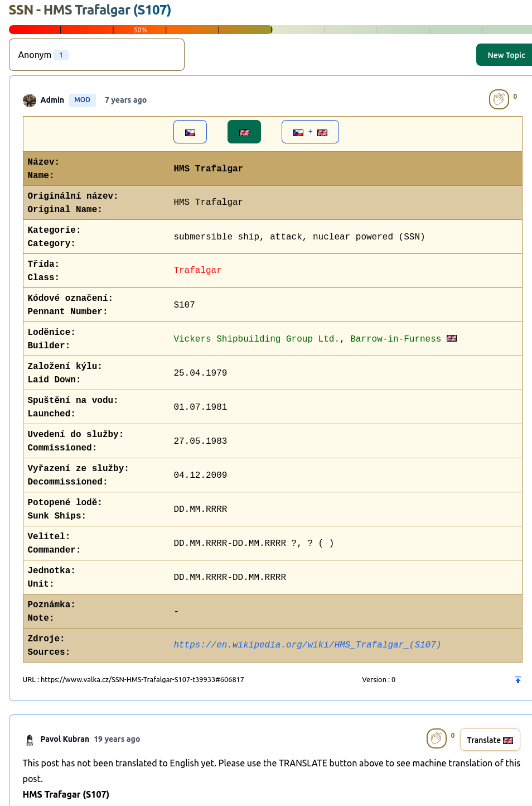Screen dimensions: 532x806
Task: Click the page title SSN - HMS Trafalgar (S107)
Action: click(90, 10)
